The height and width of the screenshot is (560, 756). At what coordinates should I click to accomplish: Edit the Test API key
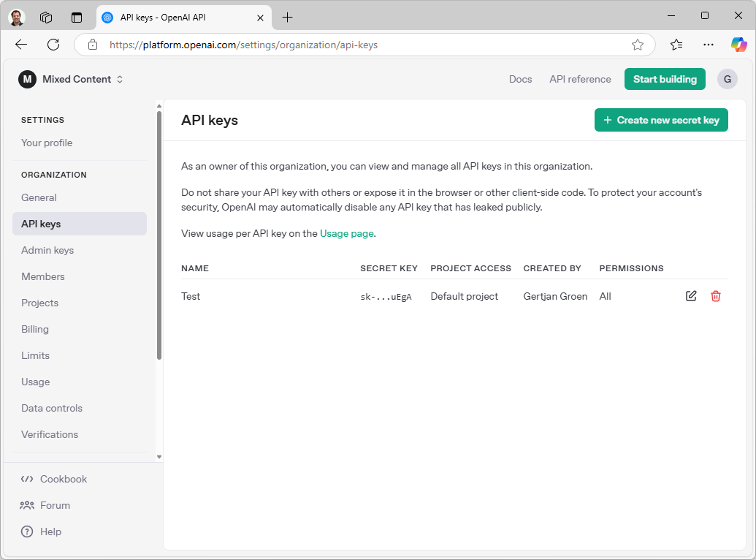pos(691,296)
